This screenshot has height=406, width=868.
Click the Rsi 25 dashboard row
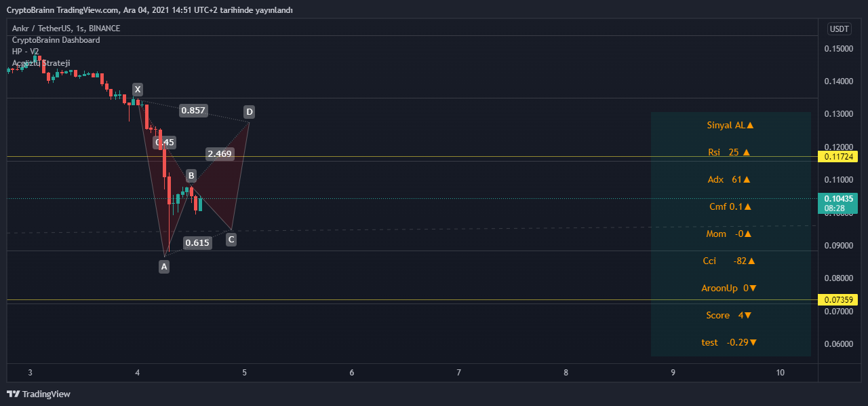click(730, 152)
